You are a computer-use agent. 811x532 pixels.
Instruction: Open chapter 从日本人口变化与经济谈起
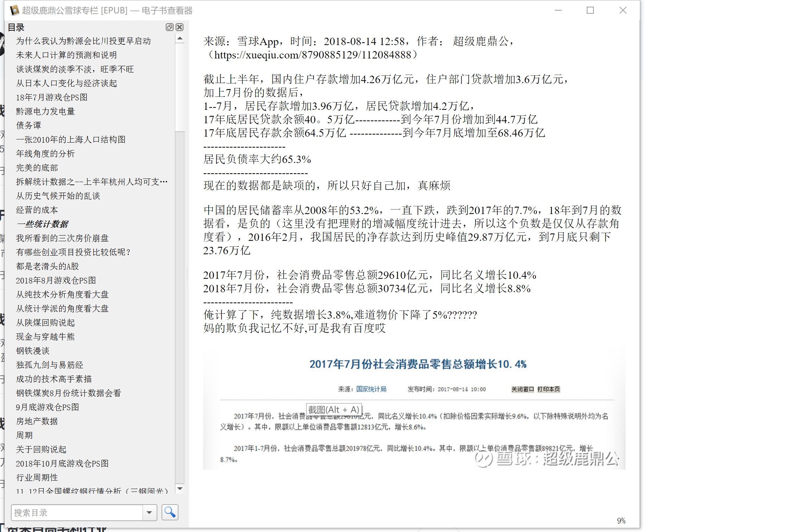[67, 83]
